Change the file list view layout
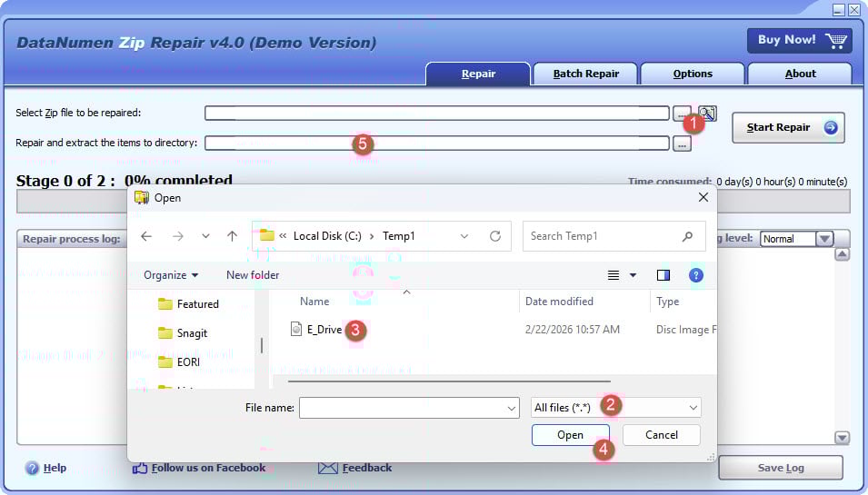This screenshot has height=495, width=868. coord(614,275)
